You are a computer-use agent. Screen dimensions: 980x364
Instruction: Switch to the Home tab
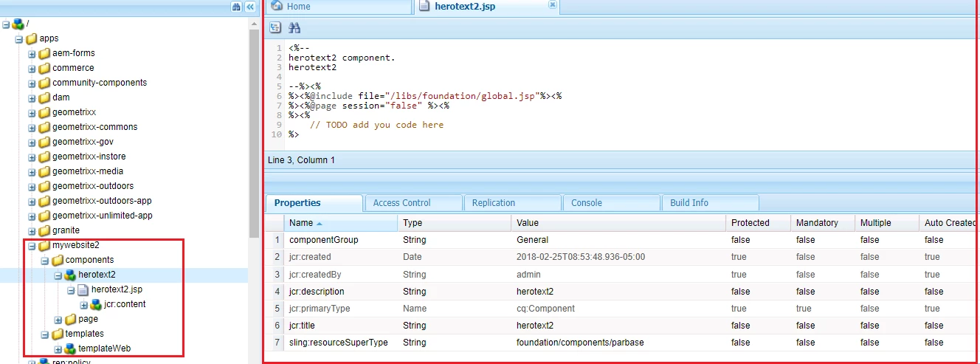coord(338,7)
